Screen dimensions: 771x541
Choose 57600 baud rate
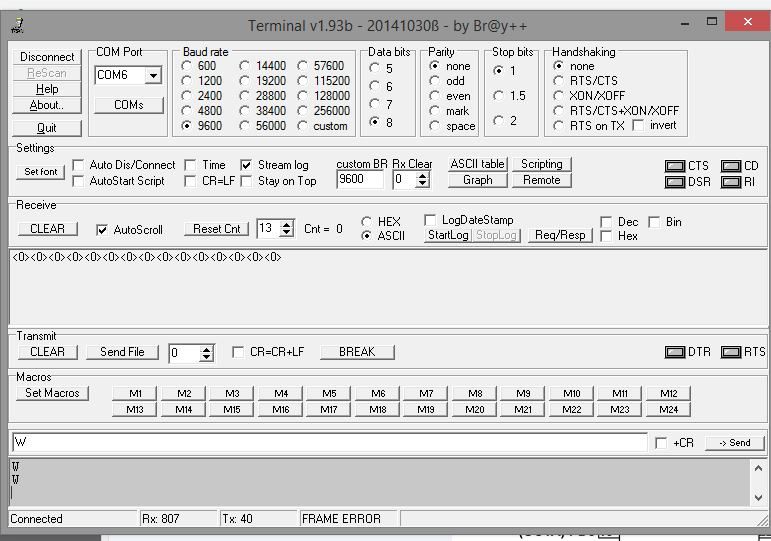pyautogui.click(x=302, y=65)
